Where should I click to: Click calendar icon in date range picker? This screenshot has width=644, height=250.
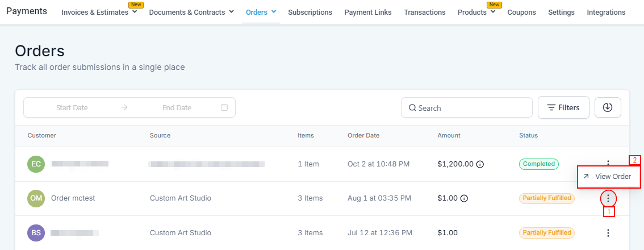pos(224,107)
